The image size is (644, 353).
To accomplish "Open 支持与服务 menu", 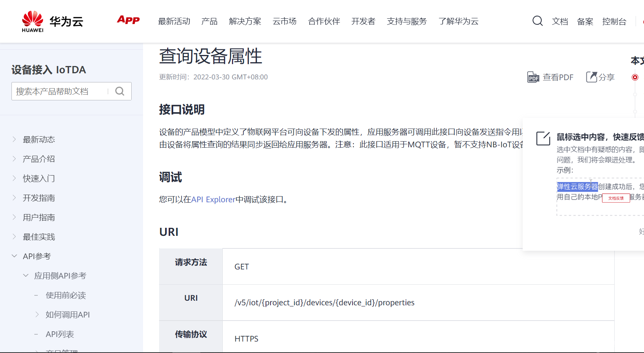I will tap(407, 21).
